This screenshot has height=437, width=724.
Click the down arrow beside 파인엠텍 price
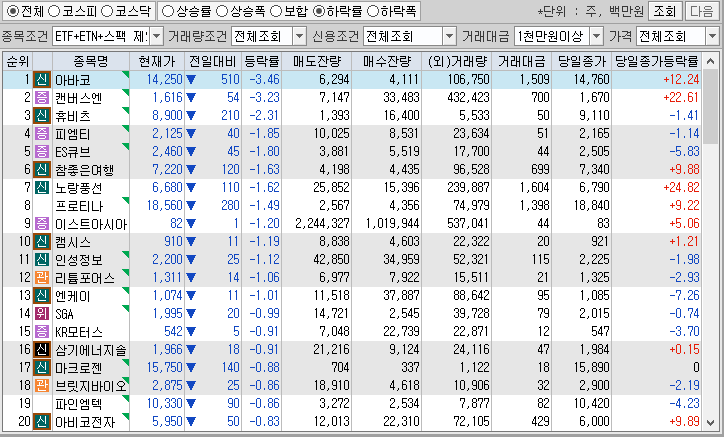coord(191,404)
